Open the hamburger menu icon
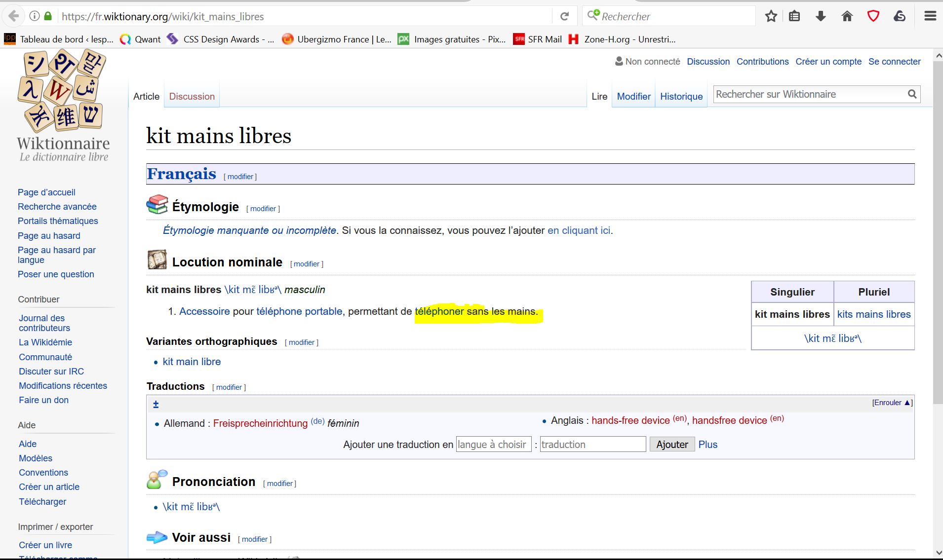Screen dimensions: 943x560 (x=930, y=16)
